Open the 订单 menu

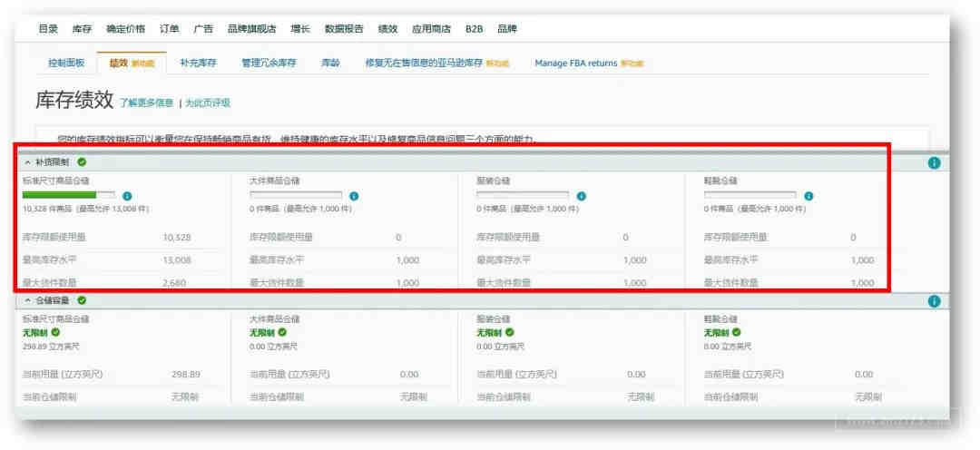point(170,29)
